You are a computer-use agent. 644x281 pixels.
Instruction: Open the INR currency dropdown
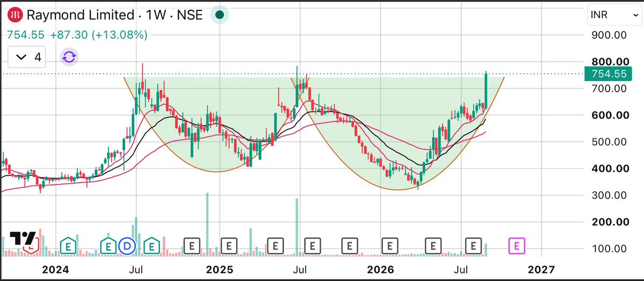(614, 15)
